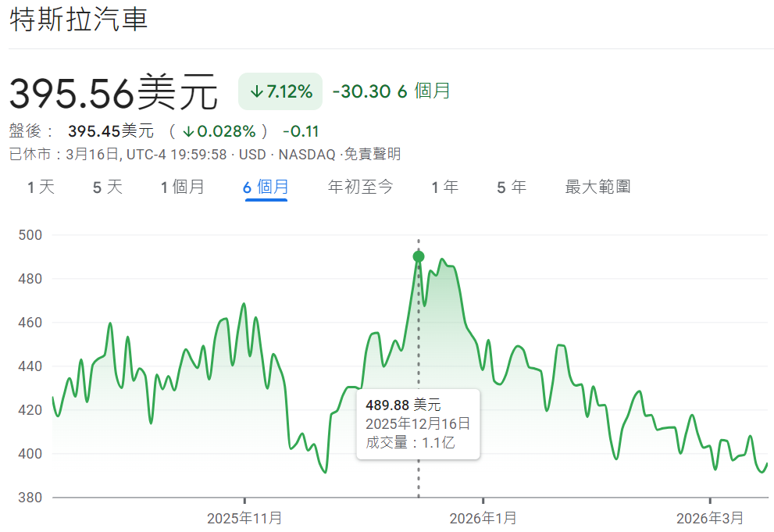Show the 5年 stock history
The image size is (774, 532).
(x=511, y=187)
